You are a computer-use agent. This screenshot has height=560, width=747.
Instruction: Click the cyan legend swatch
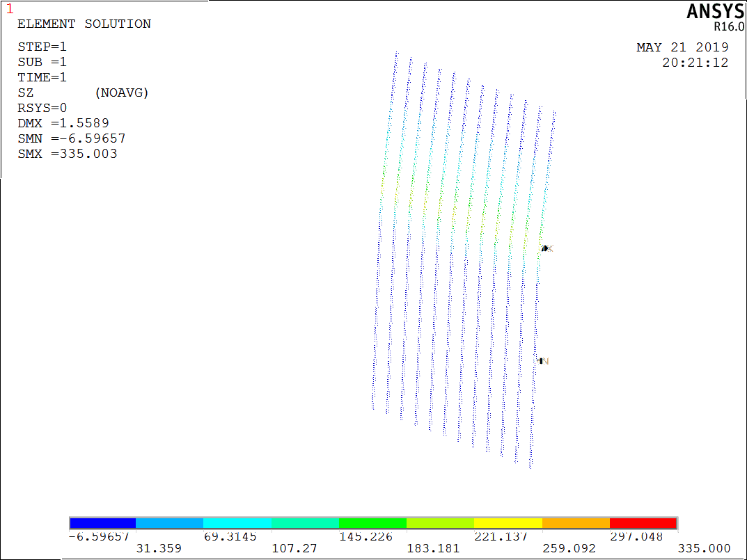(237, 523)
